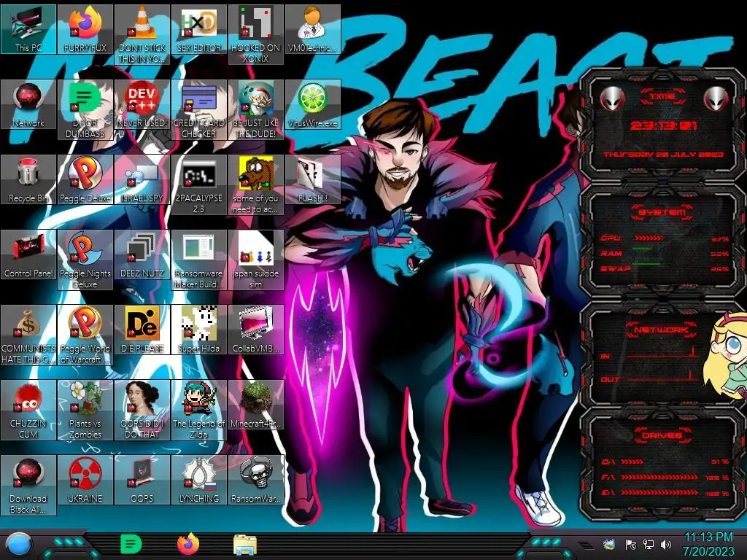Open the Recycle Bin

point(28,179)
